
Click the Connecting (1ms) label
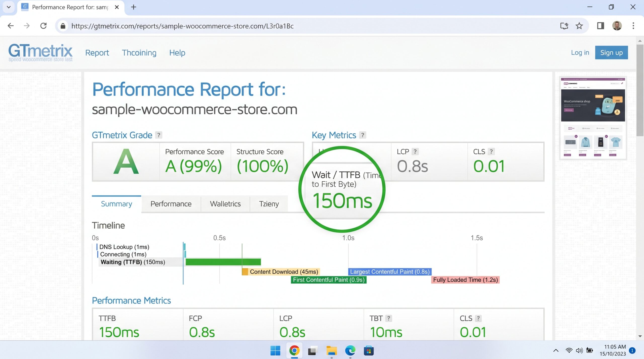click(x=123, y=254)
